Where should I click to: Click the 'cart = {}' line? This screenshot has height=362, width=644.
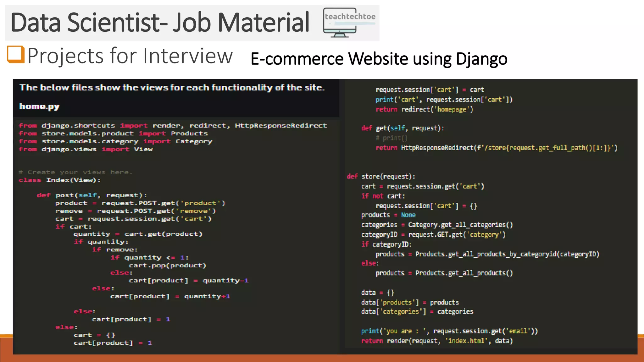pyautogui.click(x=95, y=335)
